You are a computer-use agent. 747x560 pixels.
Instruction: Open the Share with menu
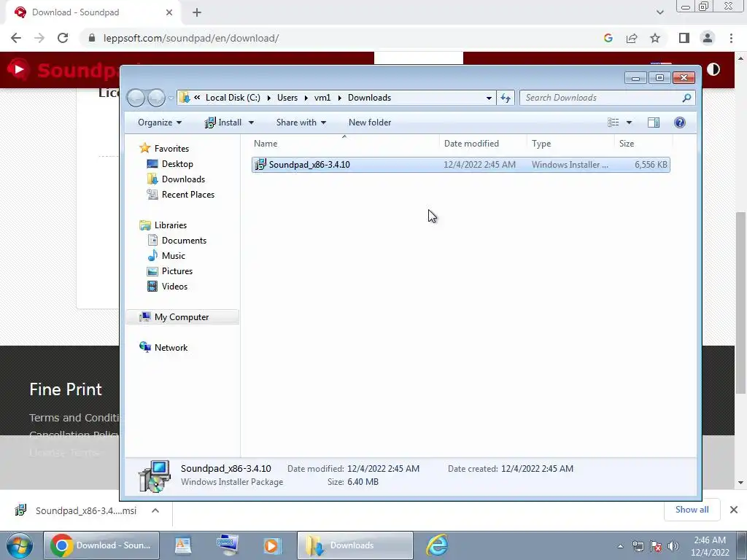point(301,122)
